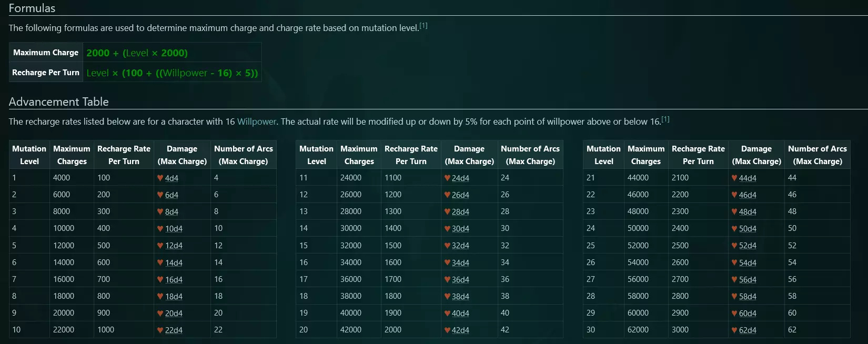
Task: Click the heart icon next to 62d4
Action: click(734, 330)
